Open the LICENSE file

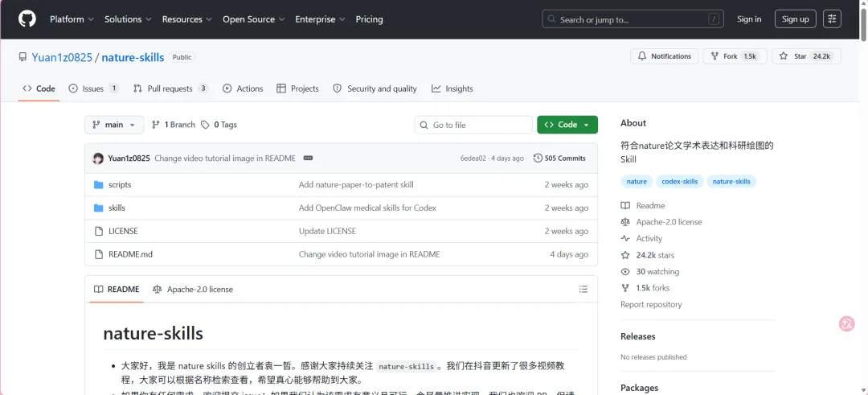[x=123, y=231]
